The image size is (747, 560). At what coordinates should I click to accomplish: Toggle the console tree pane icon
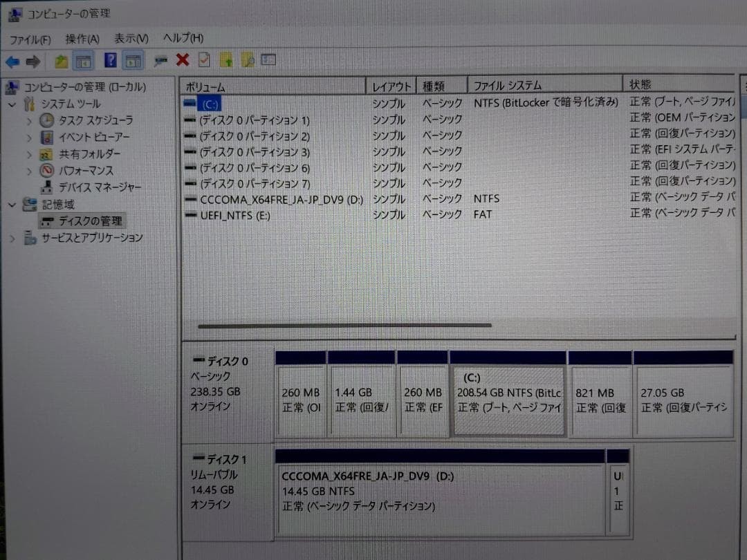[x=84, y=61]
